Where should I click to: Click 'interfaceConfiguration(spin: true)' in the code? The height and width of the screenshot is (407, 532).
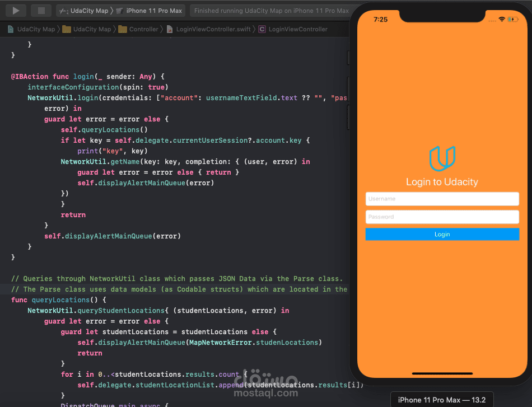click(x=97, y=87)
